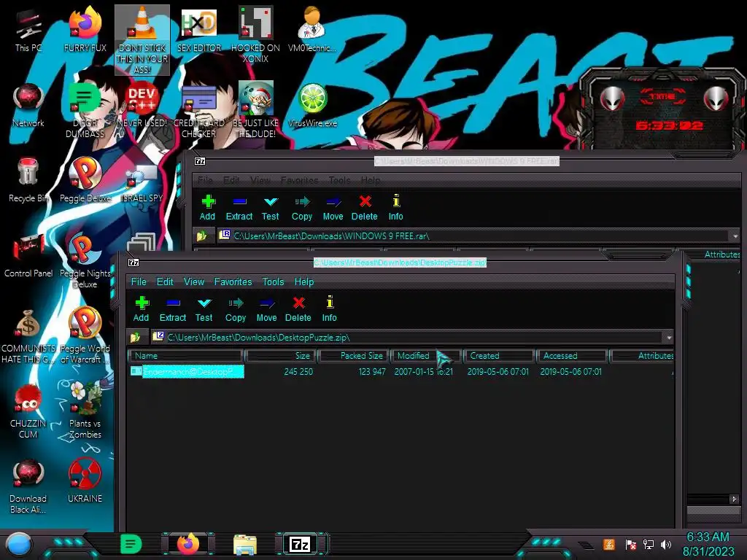Select the Control Panel desktop icon
Viewport: 747px width, 560px height.
(28, 256)
